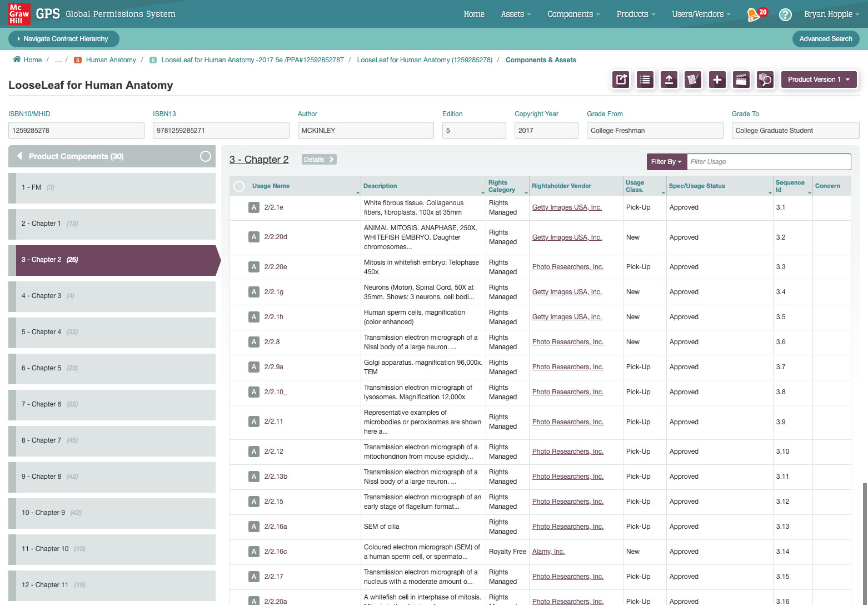Image resolution: width=868 pixels, height=605 pixels.
Task: Click the share/export icon in the toolbar
Action: [621, 80]
